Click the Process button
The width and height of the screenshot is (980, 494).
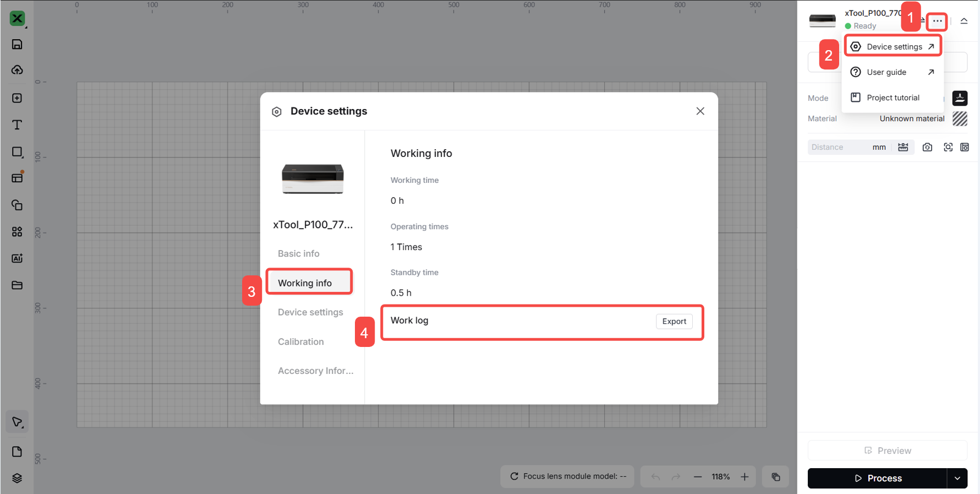(x=878, y=479)
